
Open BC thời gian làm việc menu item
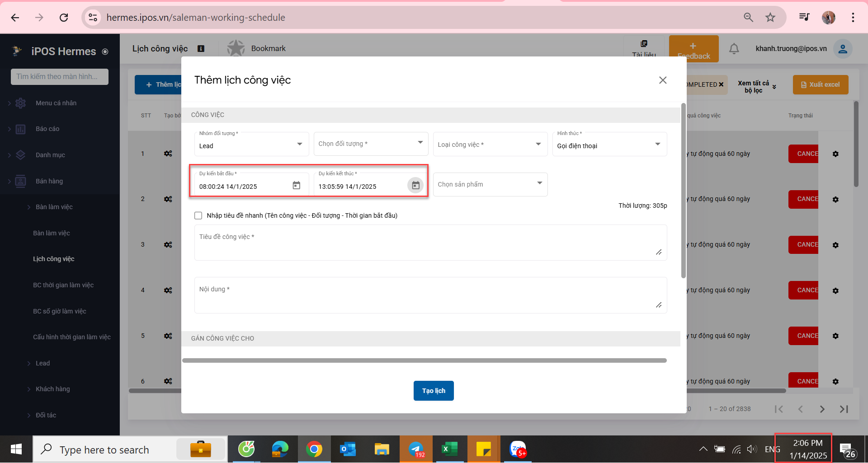click(x=63, y=285)
